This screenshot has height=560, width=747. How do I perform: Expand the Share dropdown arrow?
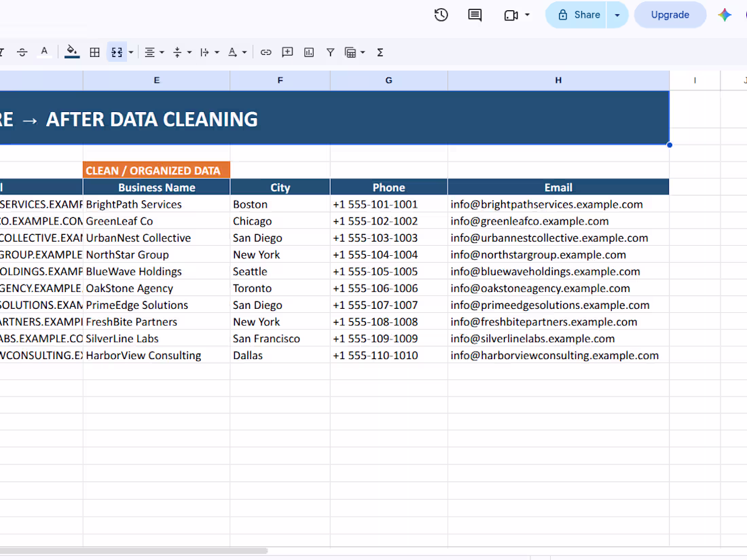(617, 15)
